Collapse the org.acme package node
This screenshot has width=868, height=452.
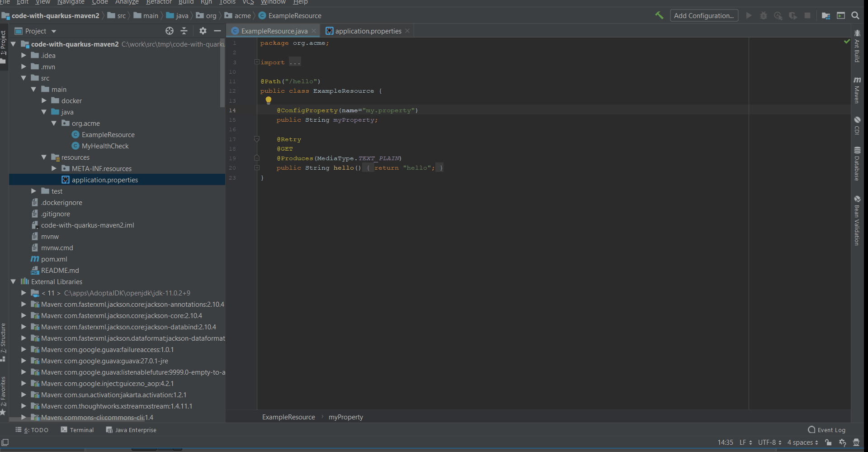tap(54, 123)
